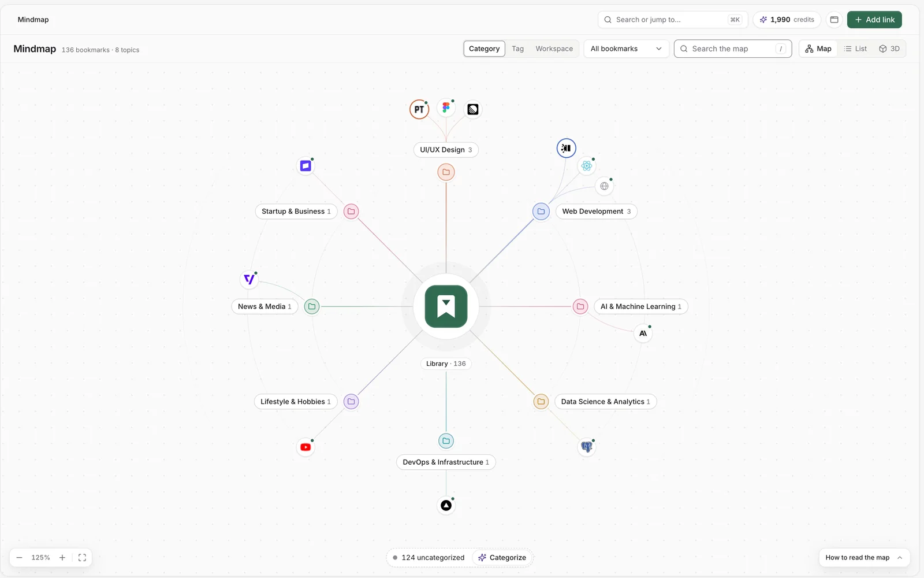Click the 125% zoom level text
The height and width of the screenshot is (578, 924).
(x=40, y=558)
